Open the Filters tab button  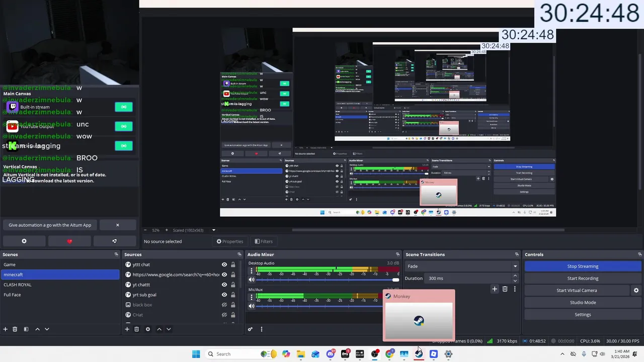(x=264, y=241)
